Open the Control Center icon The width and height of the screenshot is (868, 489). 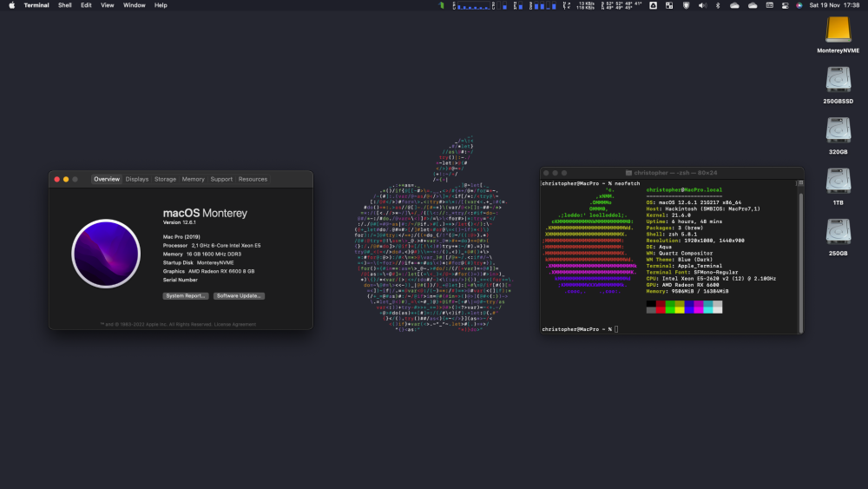point(785,5)
